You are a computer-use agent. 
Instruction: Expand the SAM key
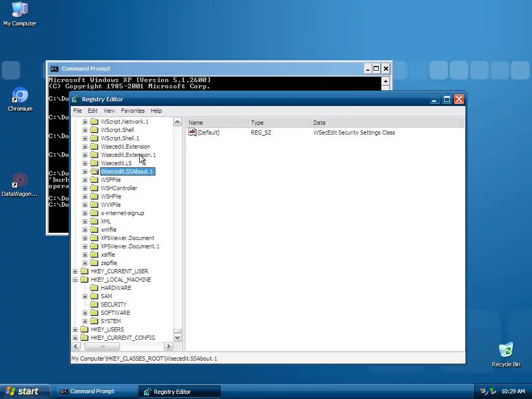(x=85, y=296)
